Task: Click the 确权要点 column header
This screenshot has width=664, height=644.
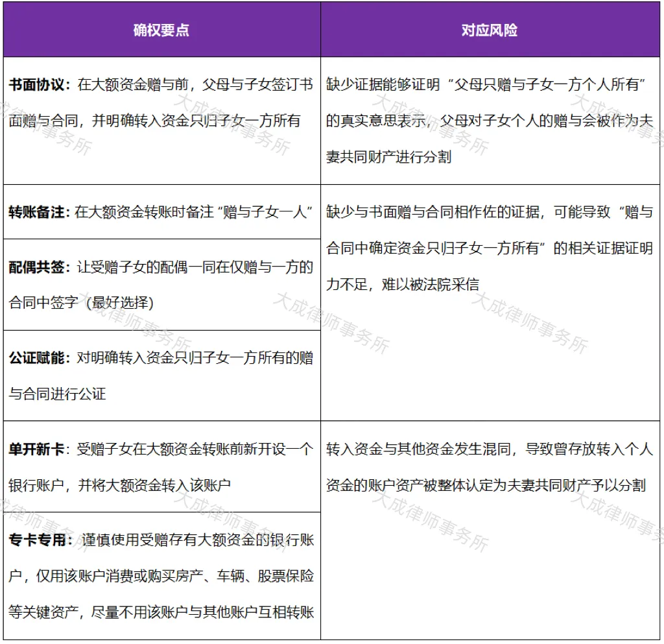Action: click(161, 30)
